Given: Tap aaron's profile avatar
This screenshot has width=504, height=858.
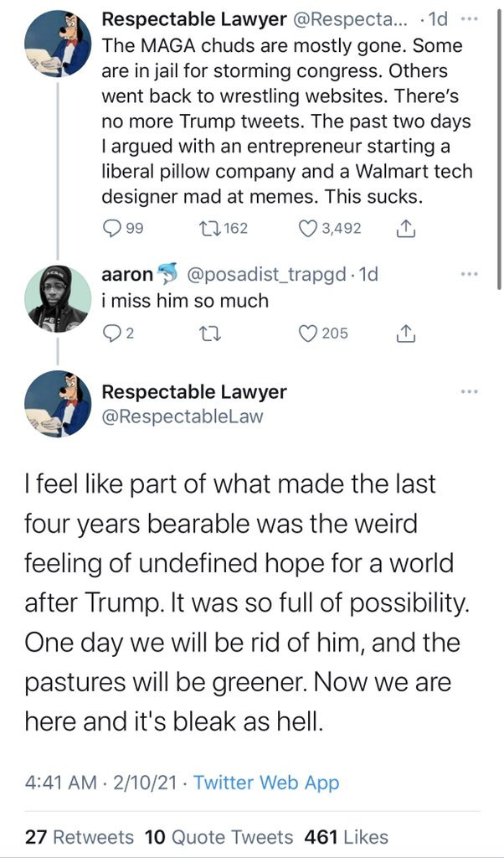Looking at the screenshot, I should pyautogui.click(x=59, y=298).
